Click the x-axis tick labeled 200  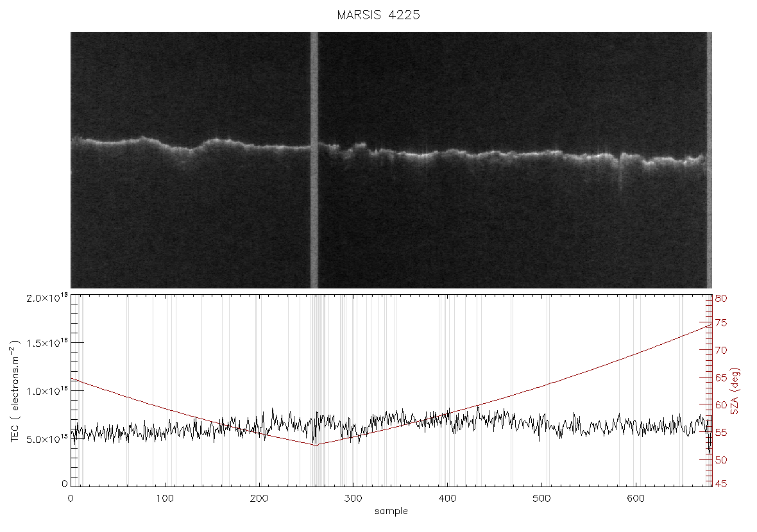[259, 499]
